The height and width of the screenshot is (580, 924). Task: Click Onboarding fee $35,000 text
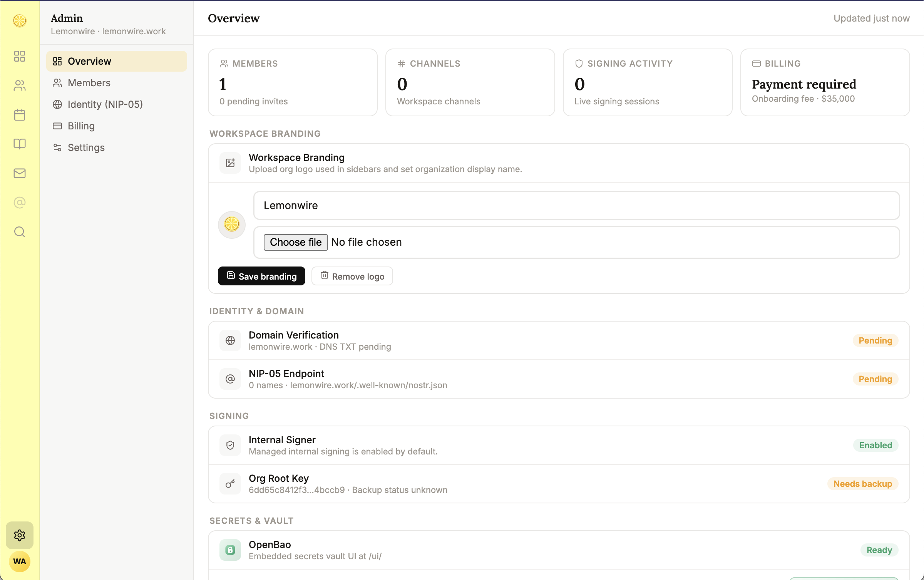coord(803,99)
